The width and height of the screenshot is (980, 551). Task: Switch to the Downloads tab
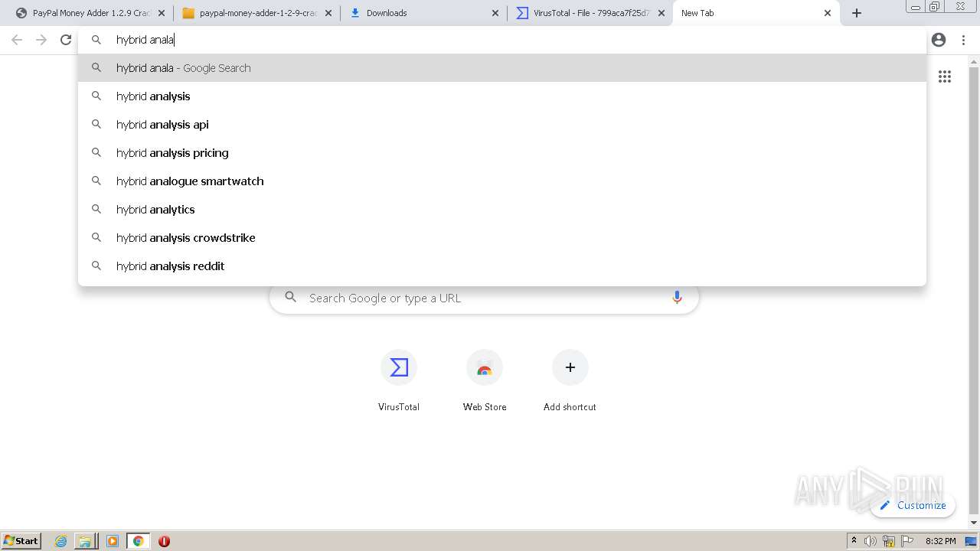[423, 13]
